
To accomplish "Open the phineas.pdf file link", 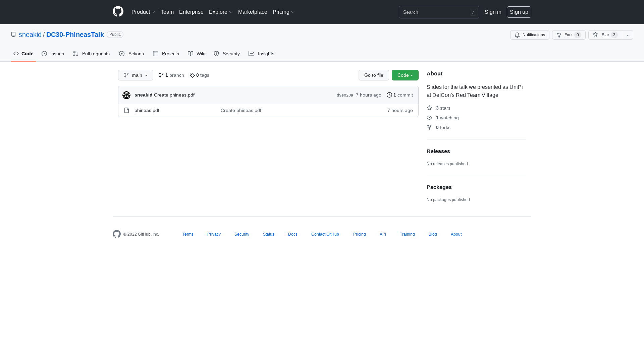I will point(147,110).
